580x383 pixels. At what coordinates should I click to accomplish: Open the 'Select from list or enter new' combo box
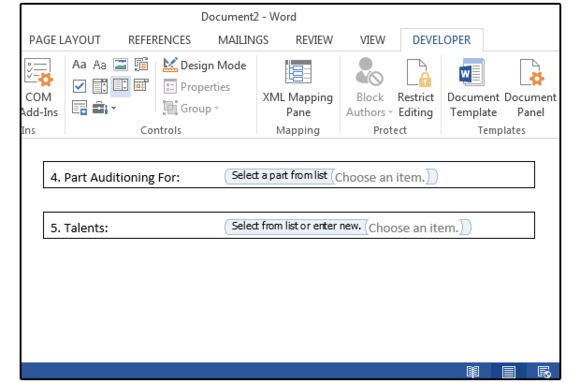pyautogui.click(x=414, y=228)
